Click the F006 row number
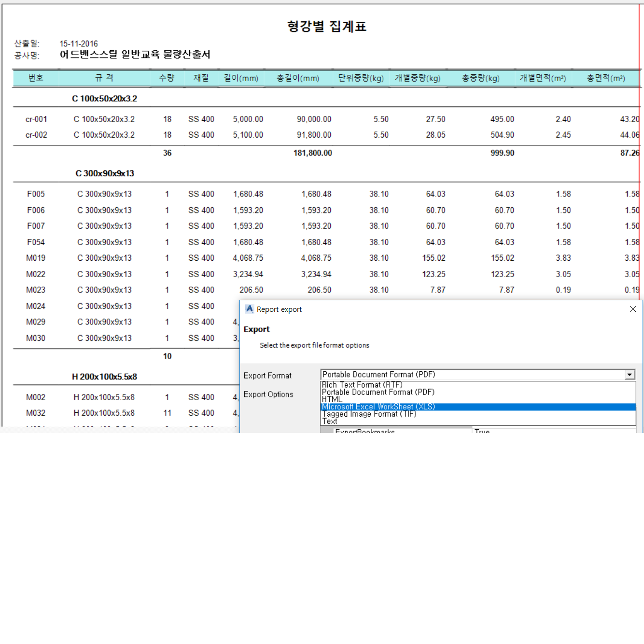 (36, 210)
